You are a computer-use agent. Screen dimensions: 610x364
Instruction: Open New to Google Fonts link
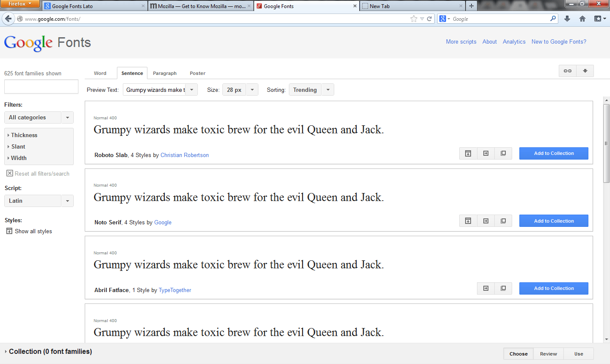559,41
